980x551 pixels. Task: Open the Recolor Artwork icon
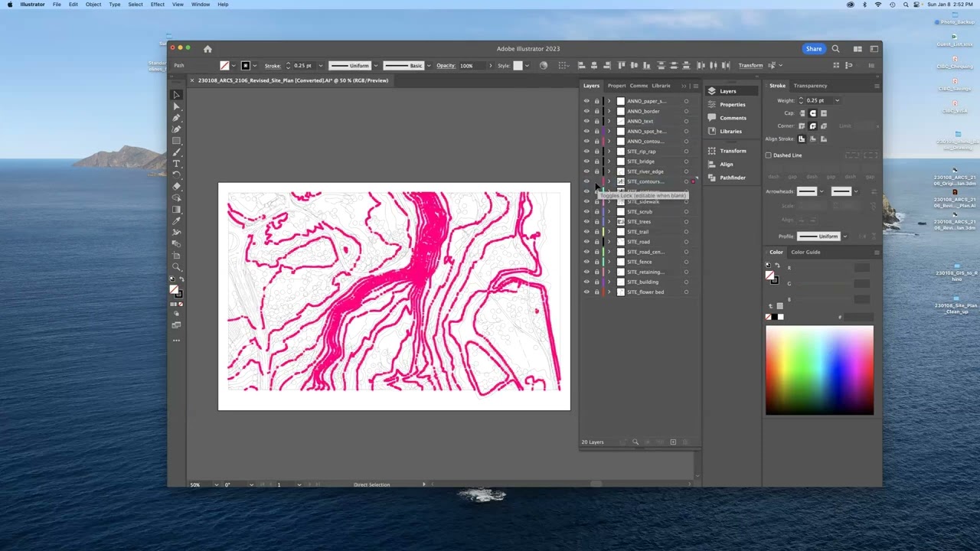pos(544,66)
